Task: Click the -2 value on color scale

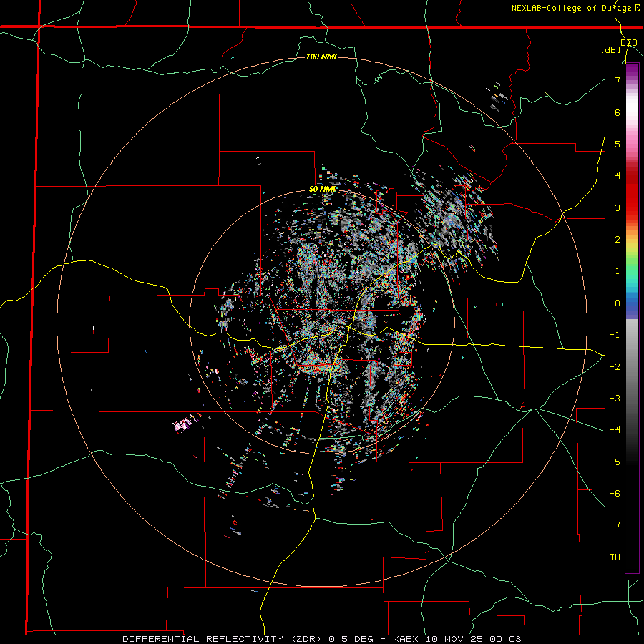Action: pos(615,367)
